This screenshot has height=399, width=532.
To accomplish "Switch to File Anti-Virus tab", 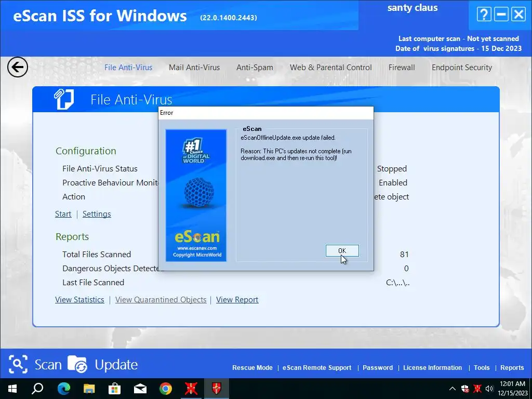I will (x=128, y=68).
